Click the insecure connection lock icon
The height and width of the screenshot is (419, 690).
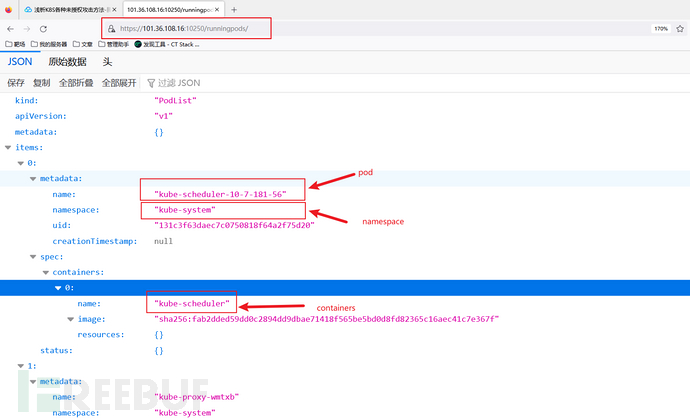point(112,29)
